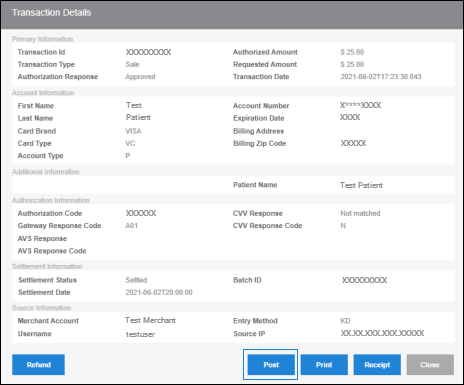This screenshot has width=464, height=385.
Task: Click the Authorization Information section heading
Action: coord(51,200)
